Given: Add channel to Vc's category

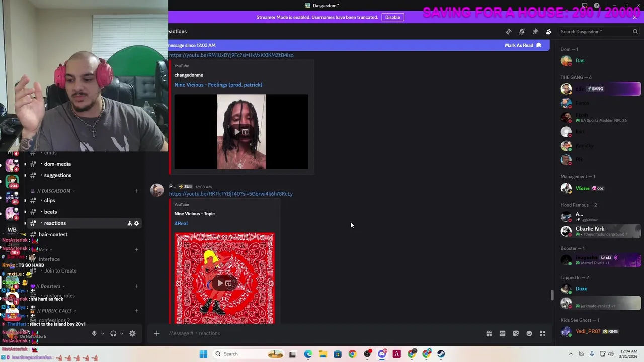Looking at the screenshot, I should click(136, 250).
